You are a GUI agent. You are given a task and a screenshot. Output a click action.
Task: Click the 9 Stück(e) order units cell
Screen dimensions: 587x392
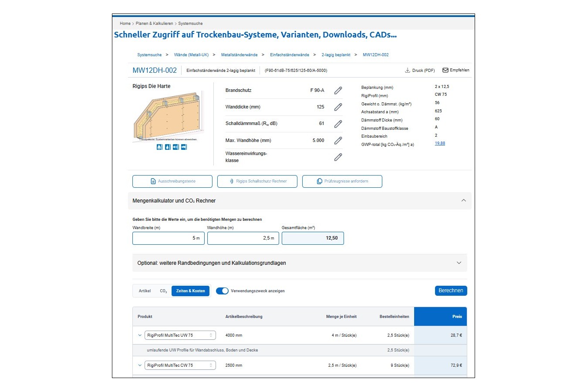(x=400, y=365)
